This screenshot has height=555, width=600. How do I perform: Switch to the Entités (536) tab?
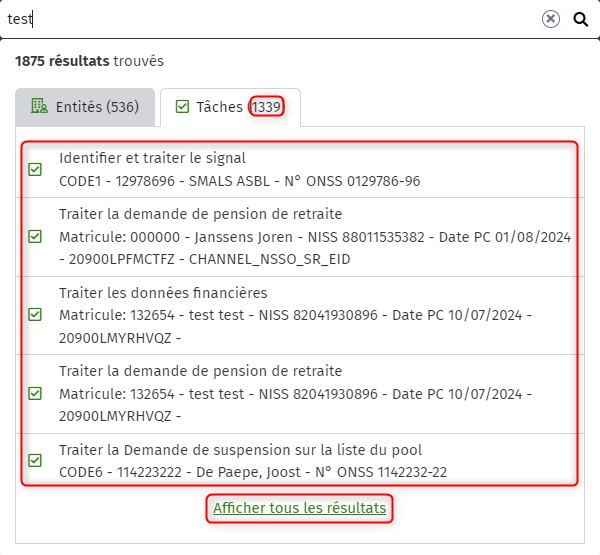[x=85, y=107]
